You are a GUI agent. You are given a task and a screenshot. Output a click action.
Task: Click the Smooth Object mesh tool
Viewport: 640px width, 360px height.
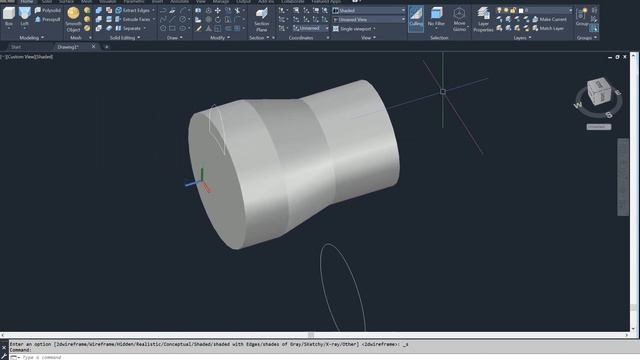tap(73, 19)
